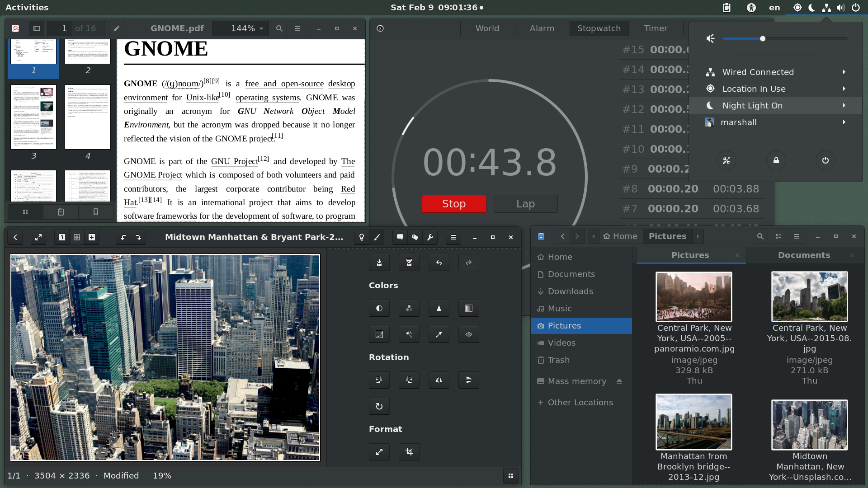Select the crop/transform icon in image editor
This screenshot has height=488, width=868.
pos(409,452)
